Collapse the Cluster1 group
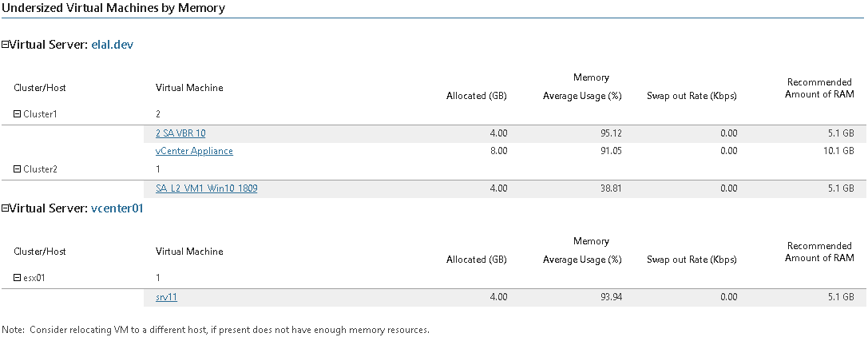This screenshot has width=868, height=337. click(18, 114)
